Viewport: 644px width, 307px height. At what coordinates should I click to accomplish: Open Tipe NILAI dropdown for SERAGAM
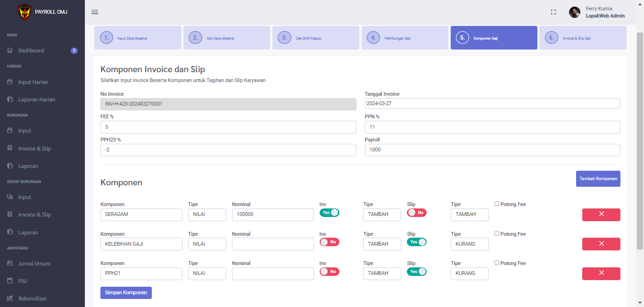[207, 215]
